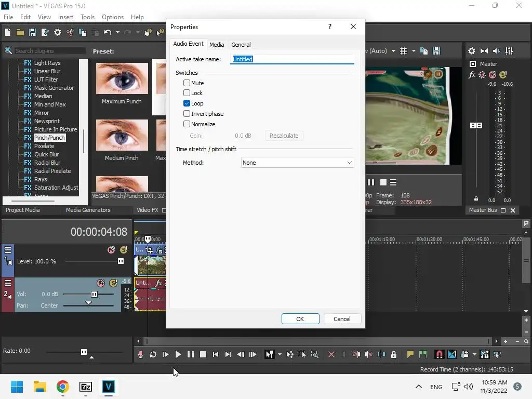532x399 pixels.
Task: Toggle automatic crossfades icon
Action: [x=452, y=354]
